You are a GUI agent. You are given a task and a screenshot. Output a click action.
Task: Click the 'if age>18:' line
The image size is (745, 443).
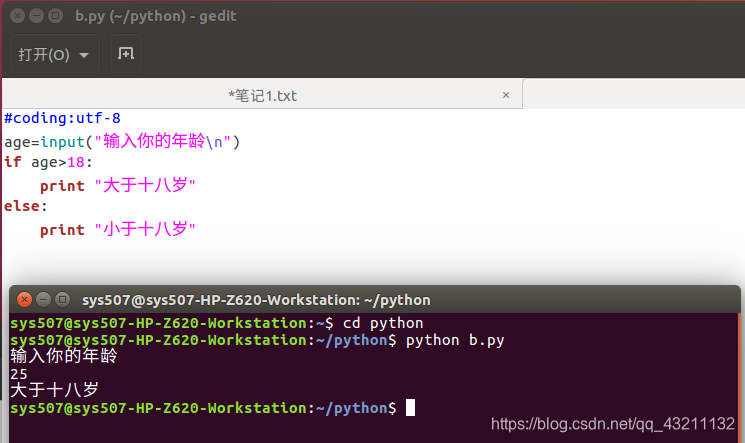(48, 162)
